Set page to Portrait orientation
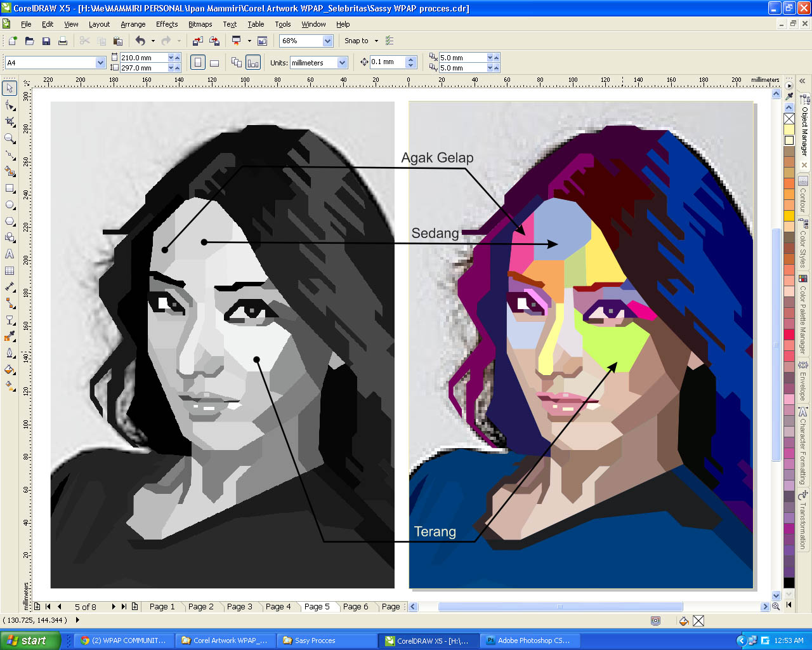 (198, 62)
